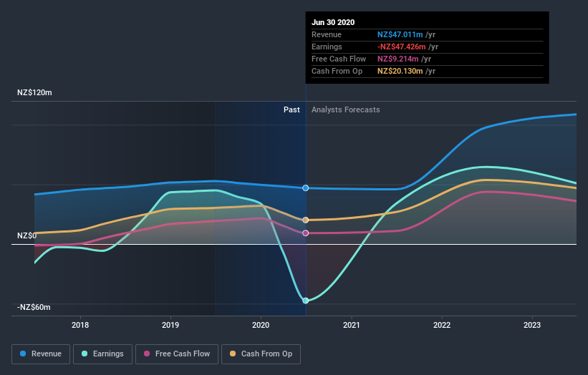This screenshot has width=588, height=375.
Task: Click the NZ$9.214m free cash flow value
Action: pos(398,59)
